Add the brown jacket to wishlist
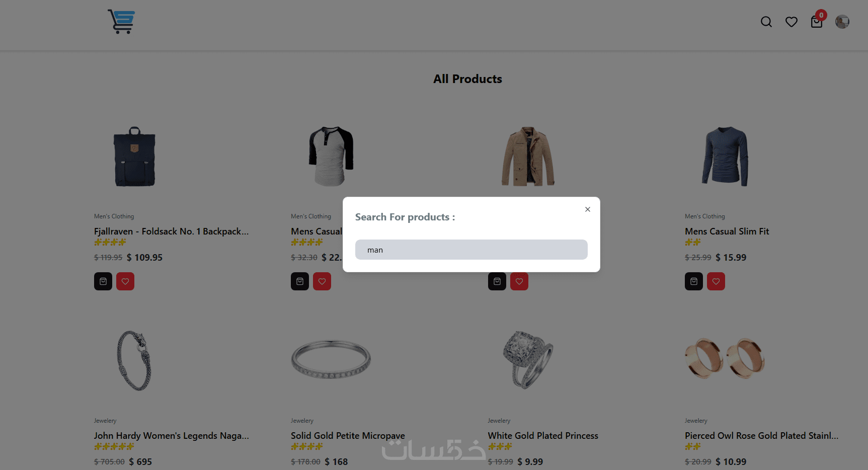Viewport: 868px width, 470px height. [x=519, y=281]
